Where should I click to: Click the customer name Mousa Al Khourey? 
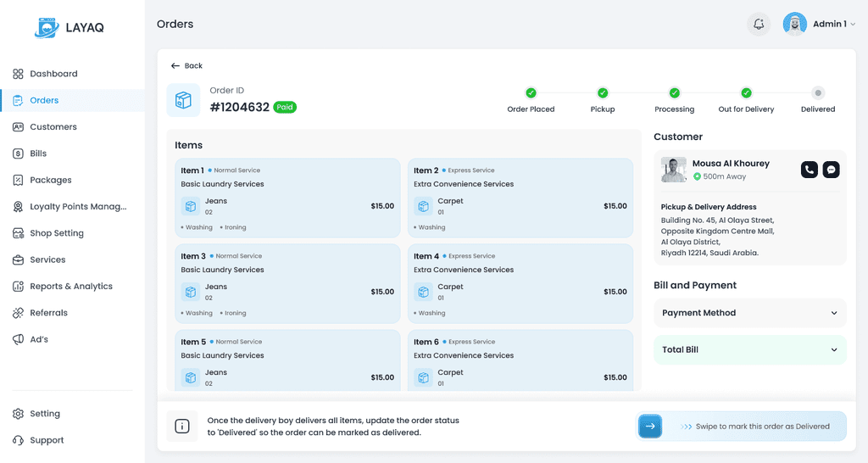pyautogui.click(x=731, y=164)
